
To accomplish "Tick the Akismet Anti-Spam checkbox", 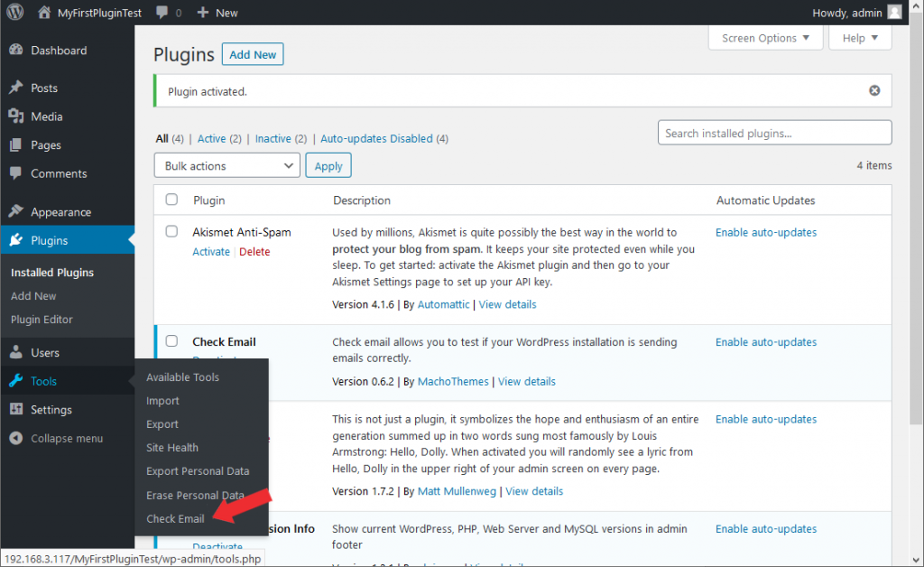I will pyautogui.click(x=171, y=232).
